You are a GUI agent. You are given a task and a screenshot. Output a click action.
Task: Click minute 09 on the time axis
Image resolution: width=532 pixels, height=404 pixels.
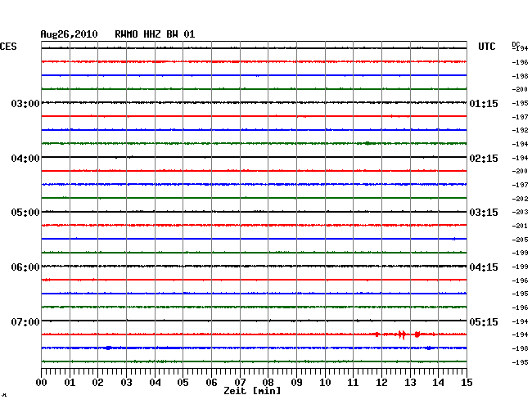296,383
